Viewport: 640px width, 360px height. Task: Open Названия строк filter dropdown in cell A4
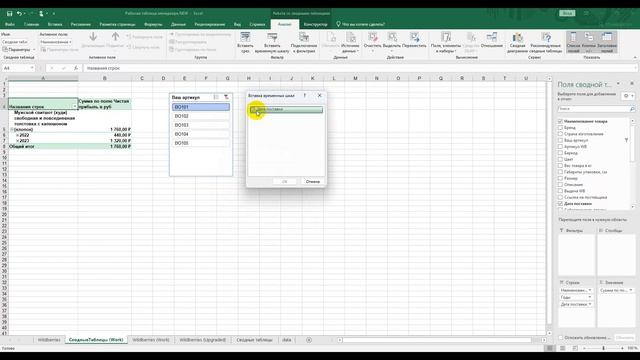[75, 107]
